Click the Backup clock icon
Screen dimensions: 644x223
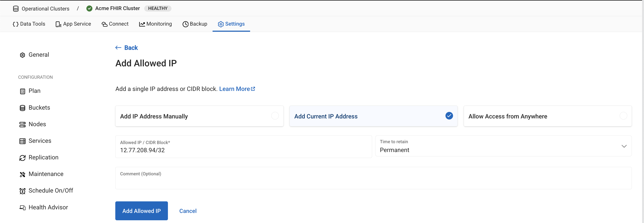tap(185, 24)
